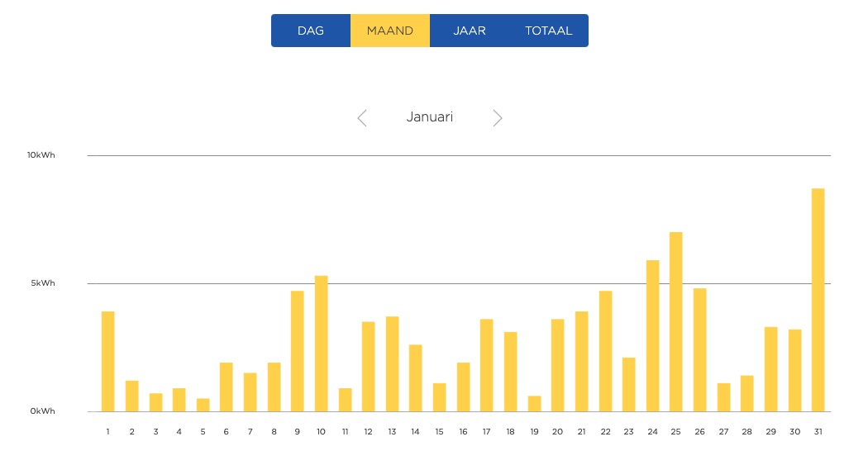Select the bar for day 25
Image resolution: width=868 pixels, height=451 pixels.
676,321
